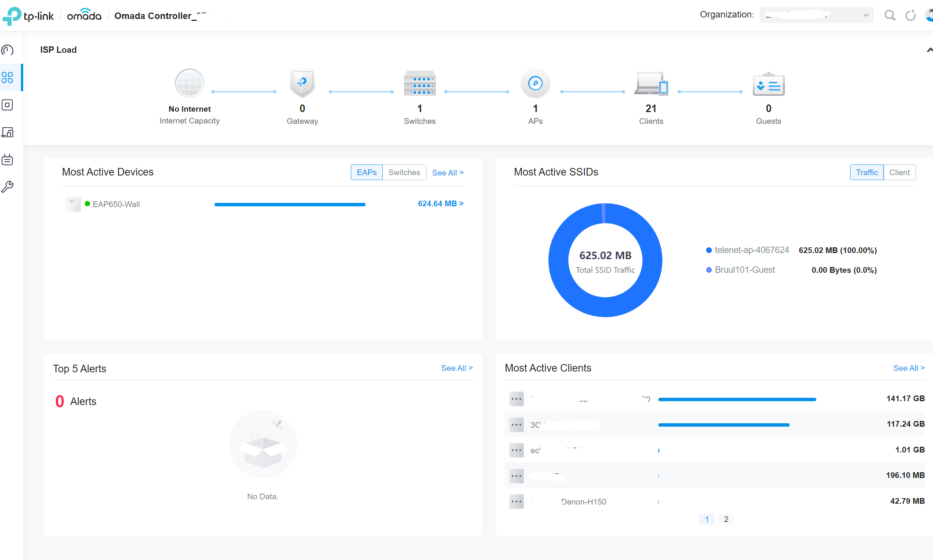Open the global search magnifier
The image size is (933, 560).
[x=890, y=16]
